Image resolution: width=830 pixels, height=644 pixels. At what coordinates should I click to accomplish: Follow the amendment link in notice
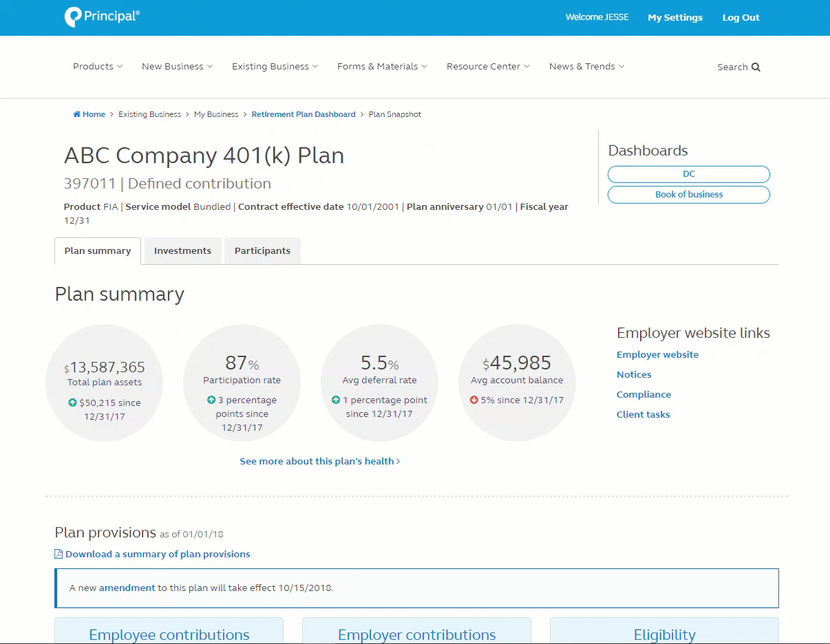coord(127,588)
